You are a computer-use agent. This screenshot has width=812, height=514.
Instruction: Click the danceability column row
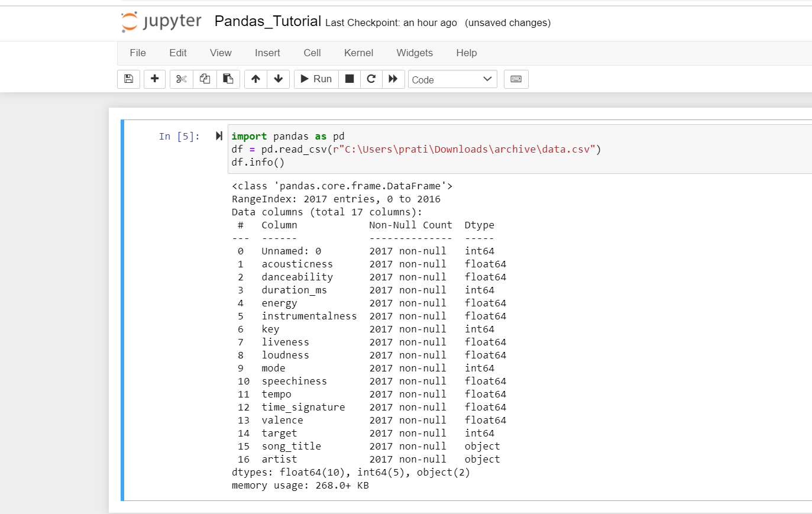372,277
